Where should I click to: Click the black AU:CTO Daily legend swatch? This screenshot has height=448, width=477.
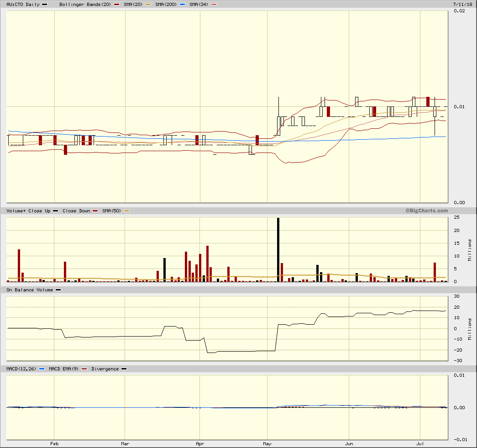44,5
